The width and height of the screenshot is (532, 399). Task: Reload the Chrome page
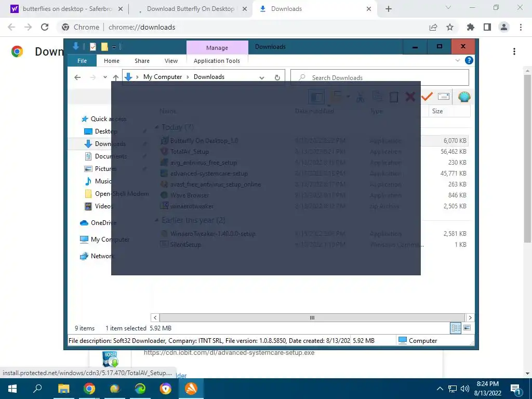(x=45, y=27)
